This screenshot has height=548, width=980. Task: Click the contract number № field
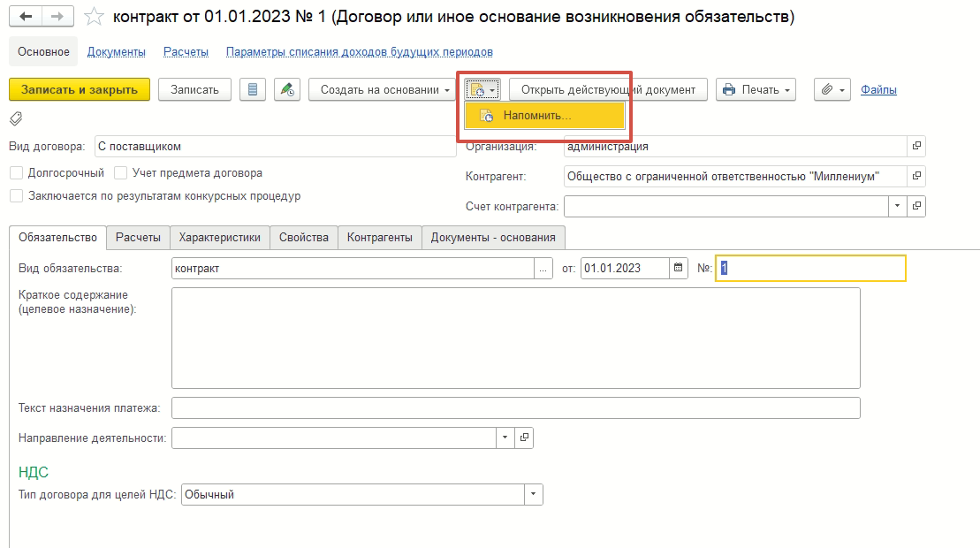[x=810, y=268]
